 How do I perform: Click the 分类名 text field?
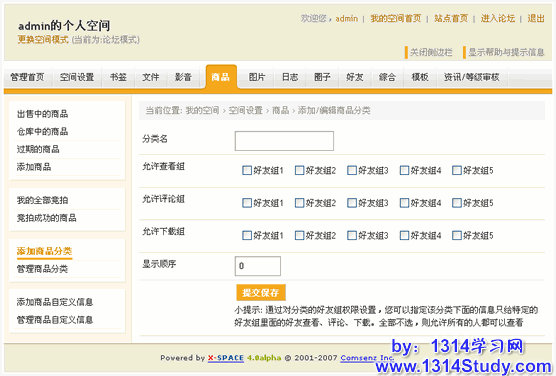pos(284,141)
